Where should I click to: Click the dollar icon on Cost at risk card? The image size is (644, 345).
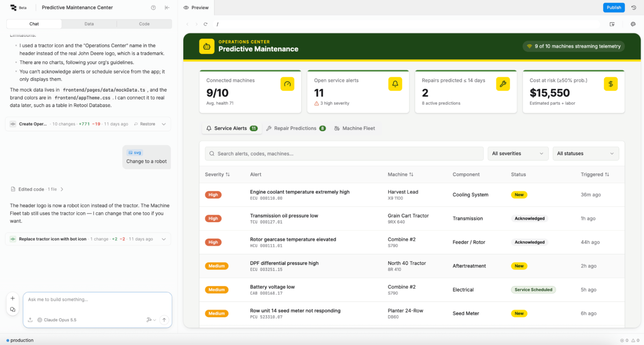click(x=610, y=84)
